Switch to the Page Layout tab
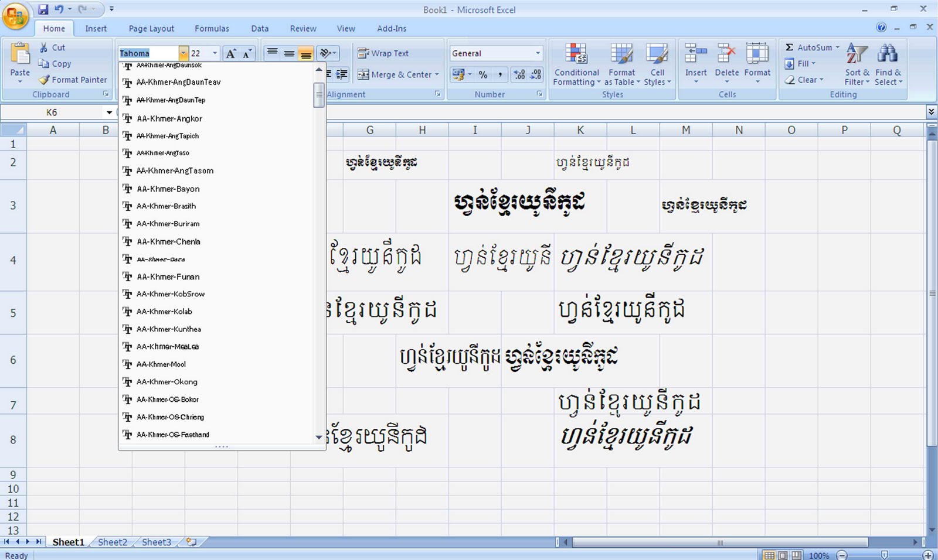The width and height of the screenshot is (938, 560). (x=151, y=28)
